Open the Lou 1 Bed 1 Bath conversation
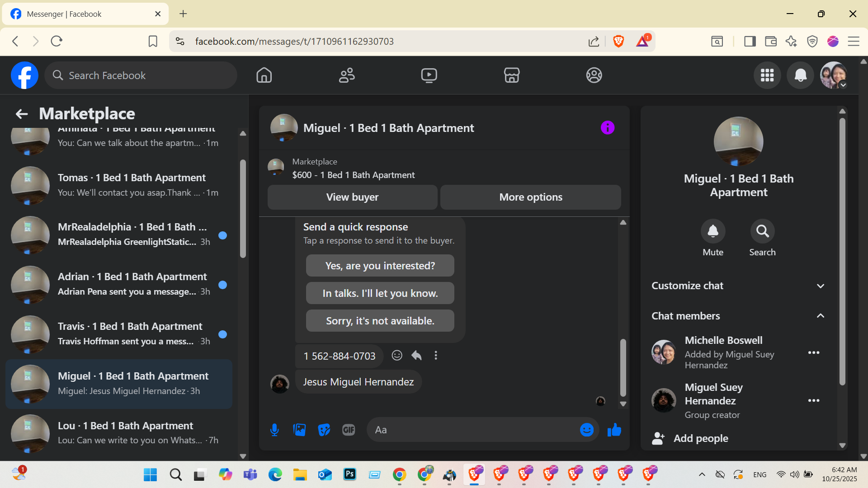This screenshot has width=868, height=488. point(119,433)
